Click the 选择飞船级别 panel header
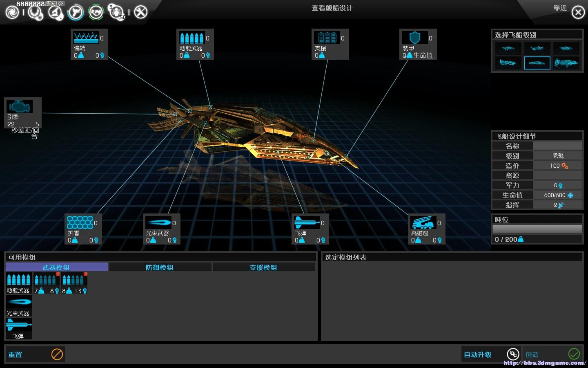This screenshot has width=588, height=368. click(537, 35)
